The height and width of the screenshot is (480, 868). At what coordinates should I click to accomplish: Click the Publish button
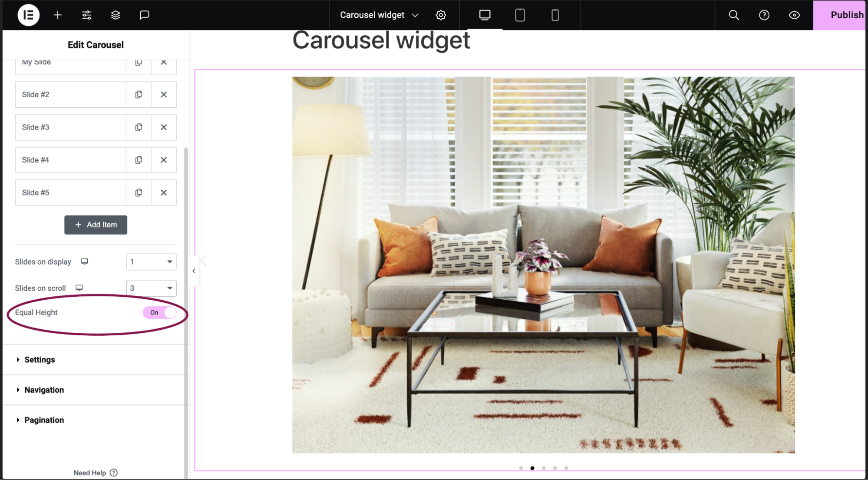click(x=845, y=14)
